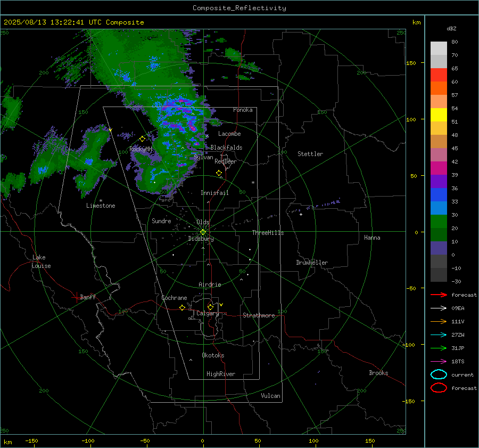The width and height of the screenshot is (479, 448).
Task: Click the 80 dBZ light gray swatch
Action: tap(439, 48)
